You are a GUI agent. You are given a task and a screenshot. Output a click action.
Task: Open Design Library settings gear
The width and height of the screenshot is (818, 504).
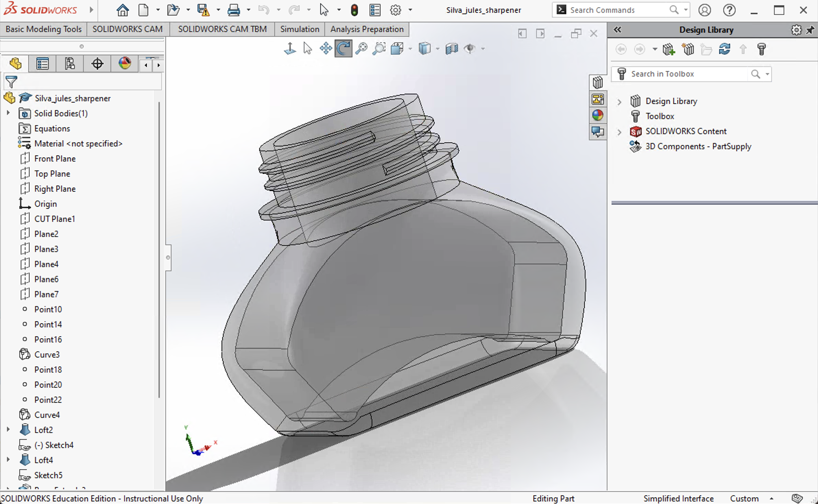click(796, 30)
